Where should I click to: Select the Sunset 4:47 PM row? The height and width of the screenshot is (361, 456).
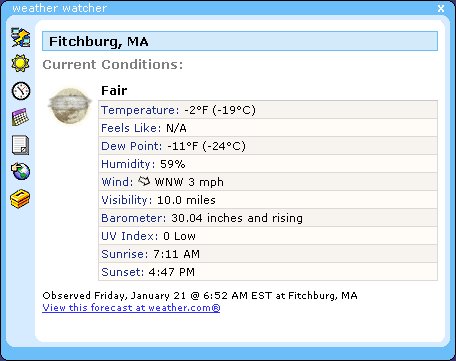[268, 272]
